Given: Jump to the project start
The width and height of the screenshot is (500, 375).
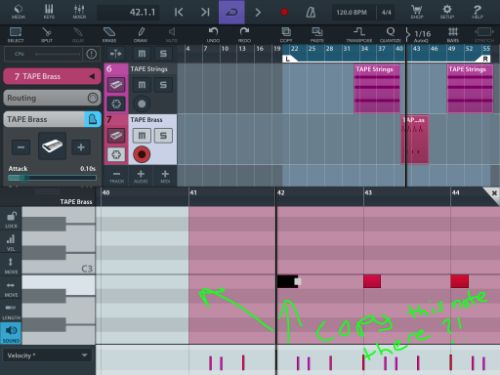Looking at the screenshot, I should (179, 12).
